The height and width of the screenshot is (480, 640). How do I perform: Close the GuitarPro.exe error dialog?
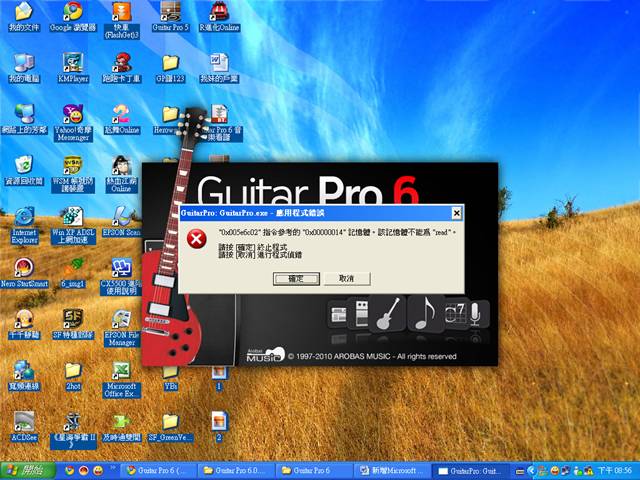pyautogui.click(x=457, y=213)
